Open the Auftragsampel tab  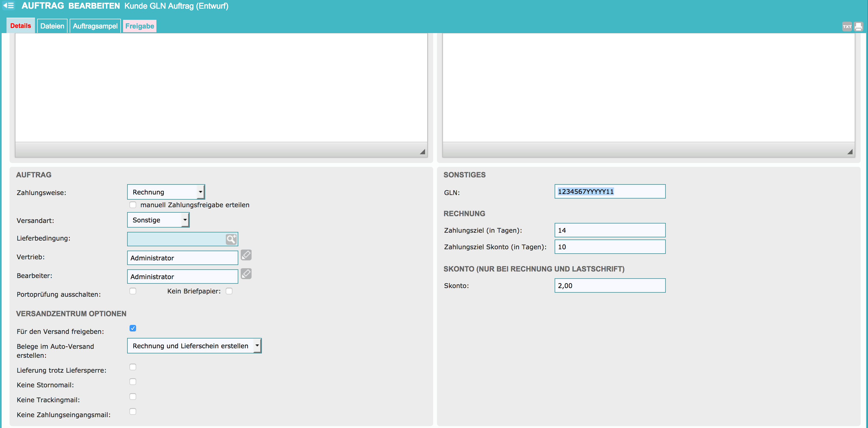coord(95,26)
